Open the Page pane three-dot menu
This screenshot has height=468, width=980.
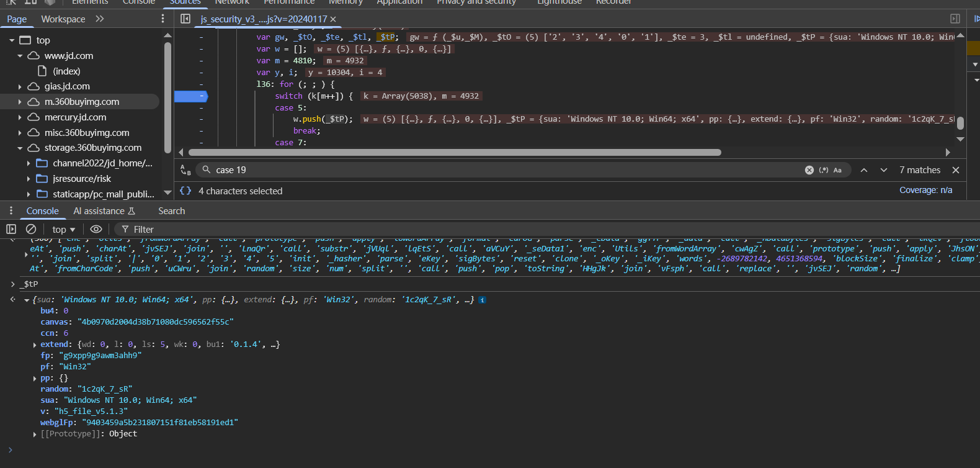(163, 19)
